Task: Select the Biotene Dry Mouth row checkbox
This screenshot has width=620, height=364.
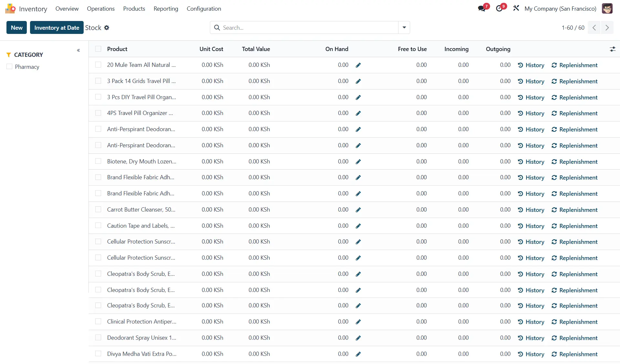Action: [x=98, y=161]
